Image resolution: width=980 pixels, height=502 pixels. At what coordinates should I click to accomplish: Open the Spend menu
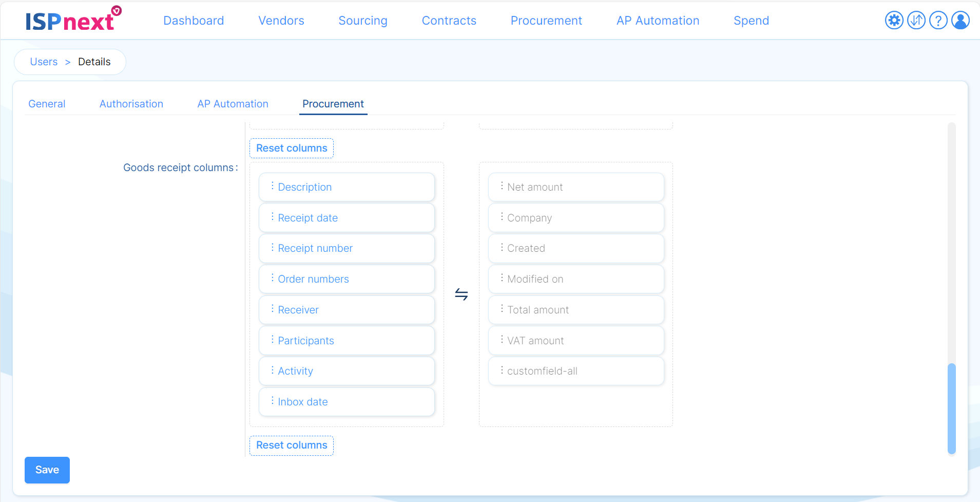[x=751, y=21]
